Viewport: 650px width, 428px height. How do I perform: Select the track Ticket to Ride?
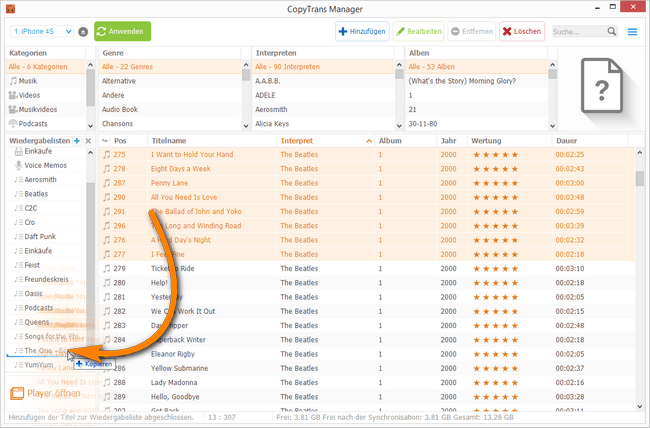[367, 269]
